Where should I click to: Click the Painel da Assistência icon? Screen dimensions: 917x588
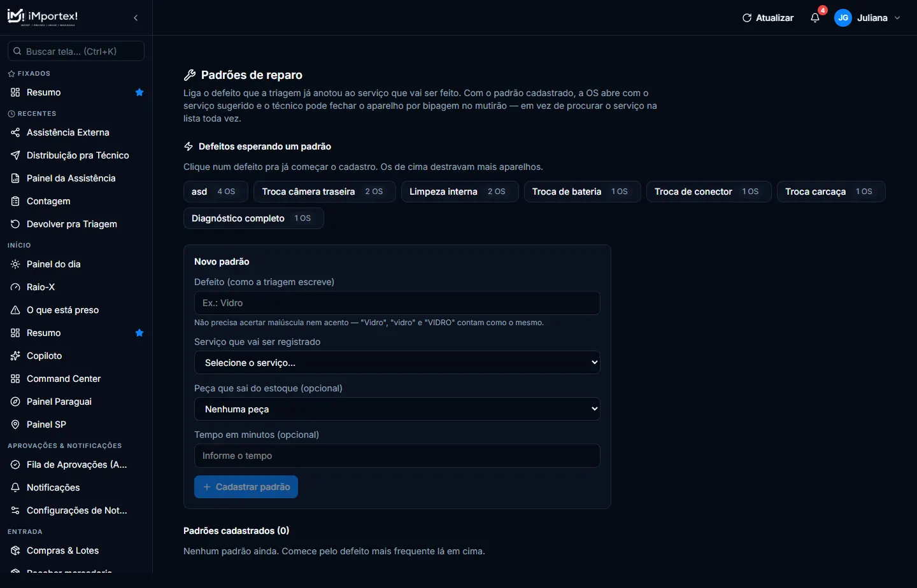(x=15, y=178)
